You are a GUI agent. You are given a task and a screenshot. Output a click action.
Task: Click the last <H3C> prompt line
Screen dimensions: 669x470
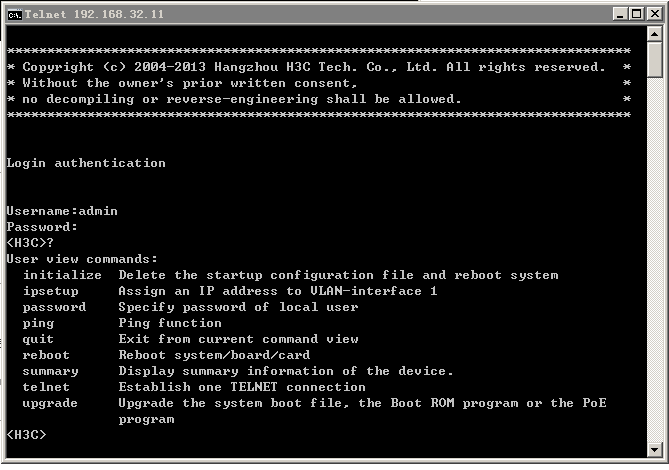[x=26, y=435]
